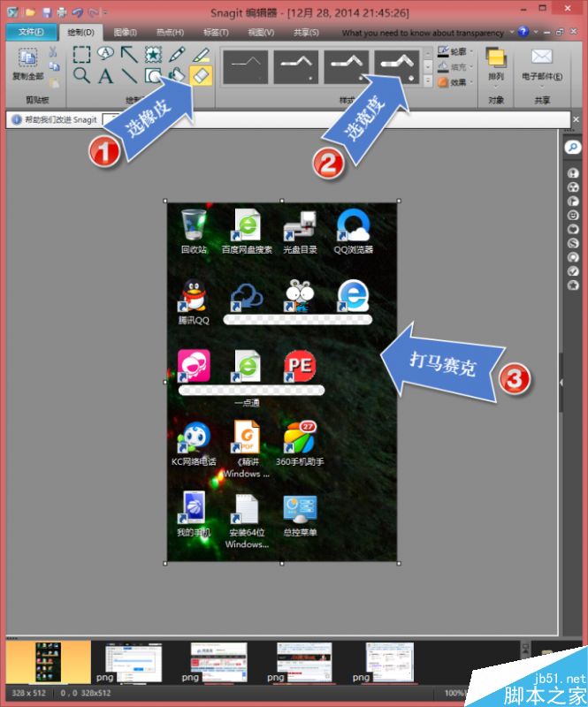Select the rectangular Selection tool
The width and height of the screenshot is (588, 707).
81,55
